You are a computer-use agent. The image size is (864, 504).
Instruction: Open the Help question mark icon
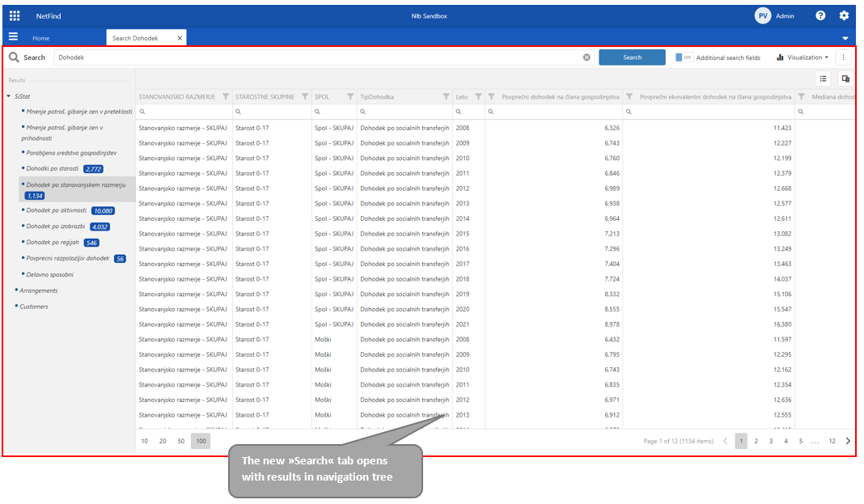click(x=820, y=15)
